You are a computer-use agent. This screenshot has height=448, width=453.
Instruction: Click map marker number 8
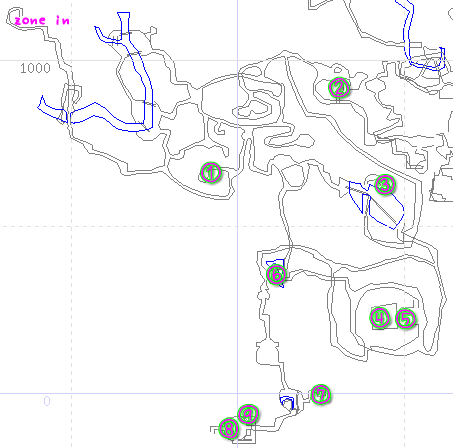[229, 428]
